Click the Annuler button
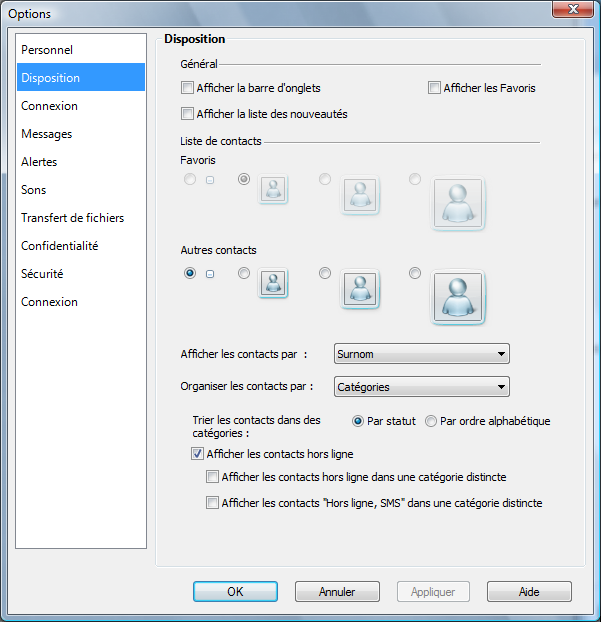The width and height of the screenshot is (601, 622). [337, 592]
